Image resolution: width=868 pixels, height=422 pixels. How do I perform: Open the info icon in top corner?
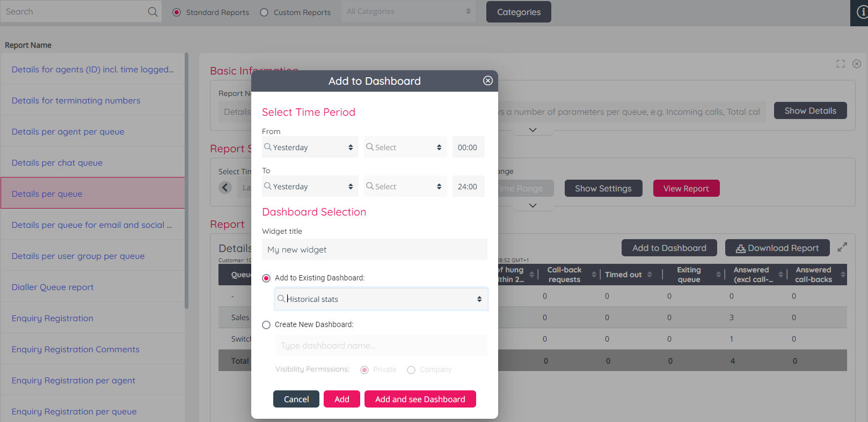click(x=862, y=12)
